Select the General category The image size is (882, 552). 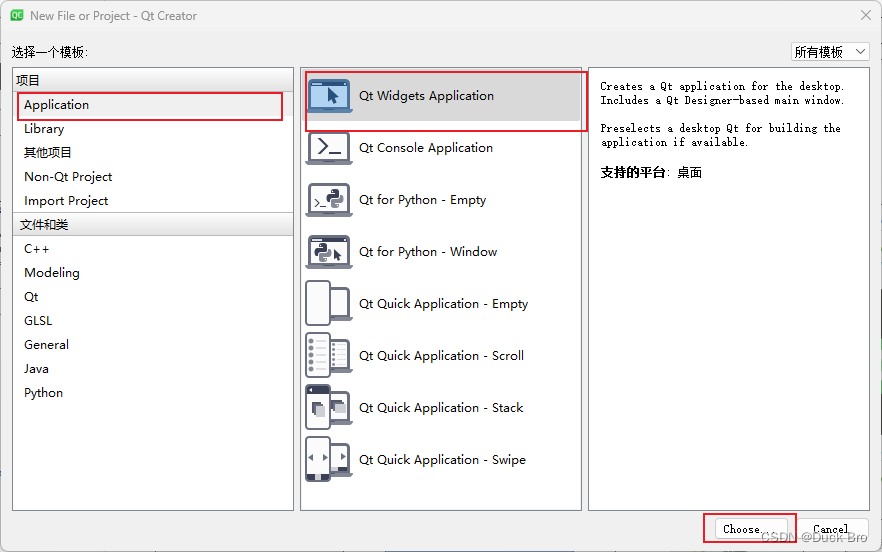(153, 345)
